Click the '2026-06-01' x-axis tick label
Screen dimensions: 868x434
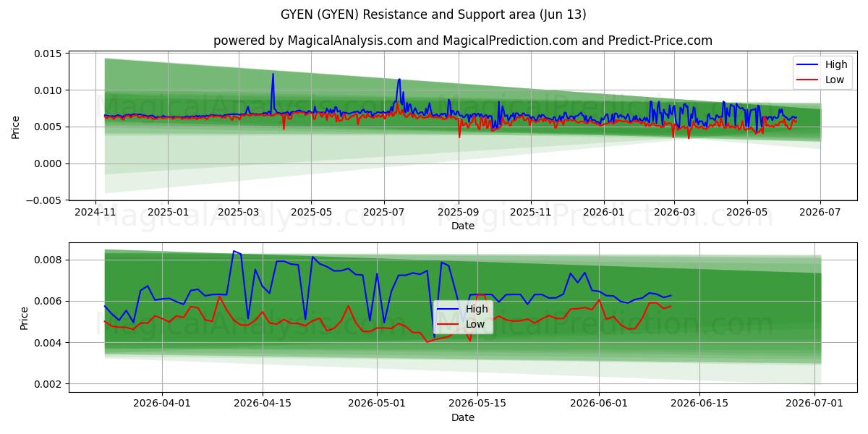click(599, 404)
